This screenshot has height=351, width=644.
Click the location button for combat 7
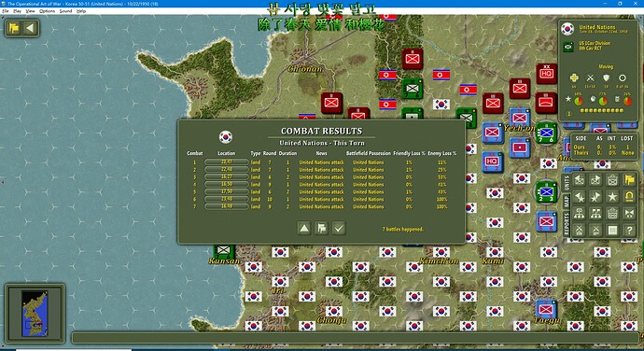pos(227,206)
